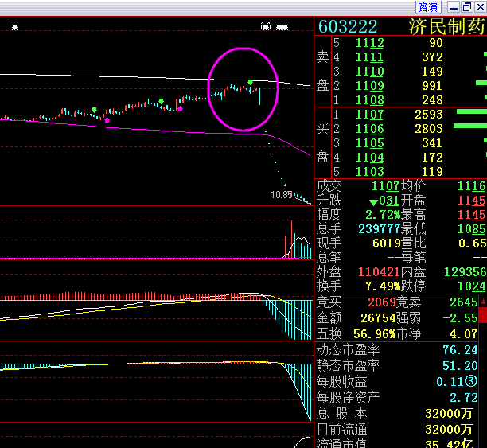Click buy-1 volume 2593
The image size is (487, 448).
click(429, 115)
